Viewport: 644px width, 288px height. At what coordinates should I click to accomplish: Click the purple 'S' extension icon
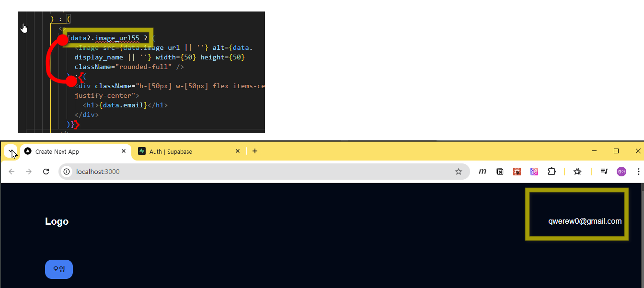[534, 172]
